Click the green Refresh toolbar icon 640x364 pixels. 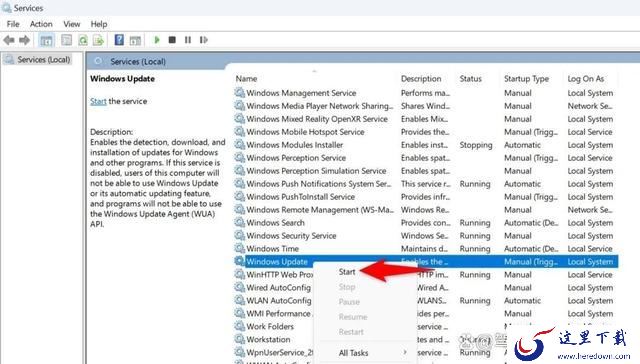click(83, 40)
